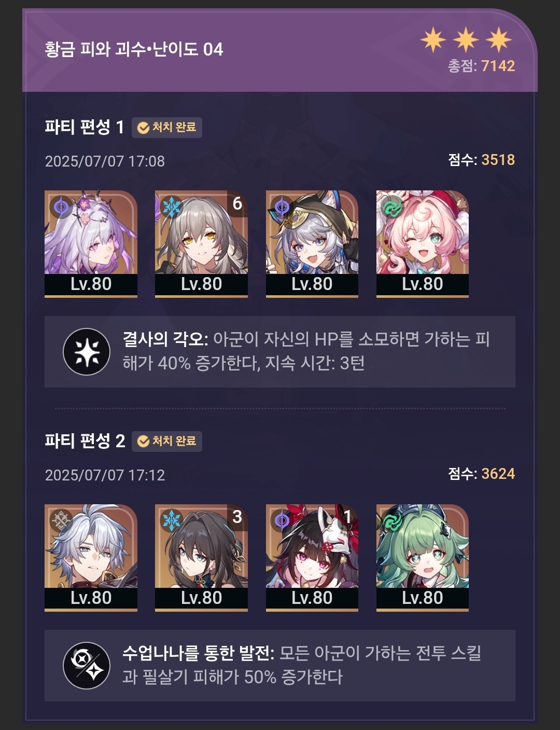Tap the quantum element icon on the first portrait
The height and width of the screenshot is (730, 560).
[61, 208]
